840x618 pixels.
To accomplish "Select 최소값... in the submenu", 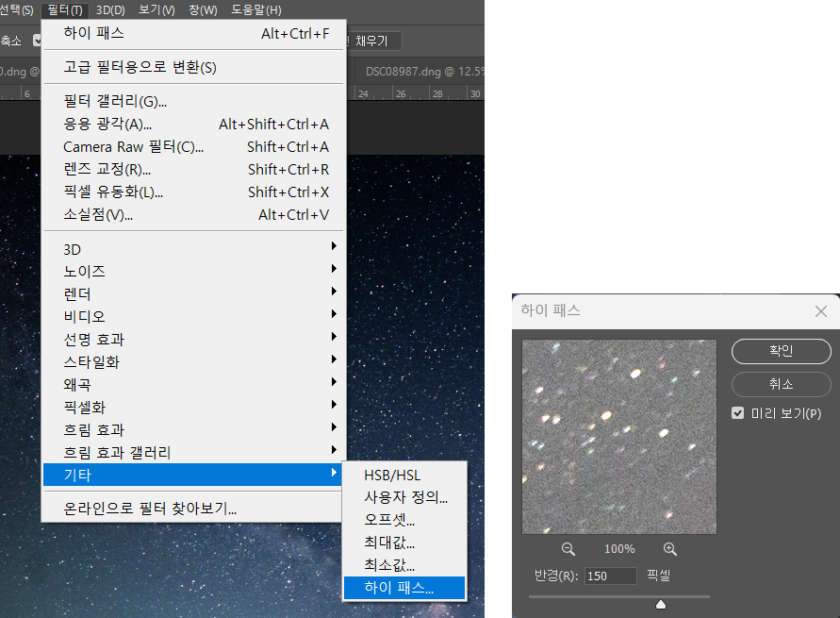I will [404, 565].
